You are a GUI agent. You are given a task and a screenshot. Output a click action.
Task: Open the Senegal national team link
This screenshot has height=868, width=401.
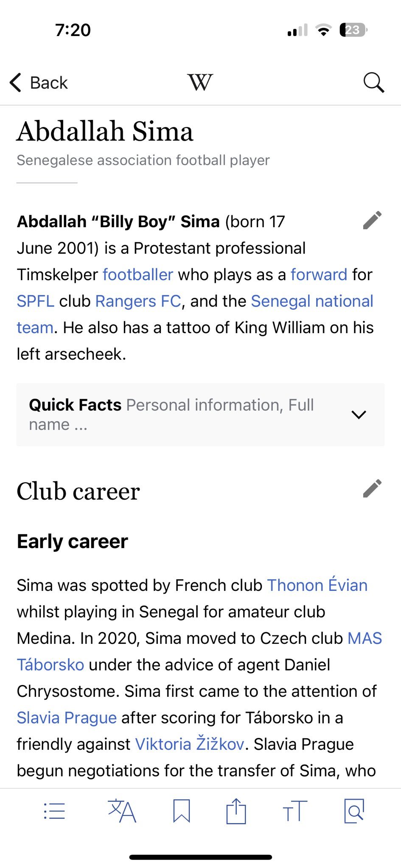(x=195, y=314)
